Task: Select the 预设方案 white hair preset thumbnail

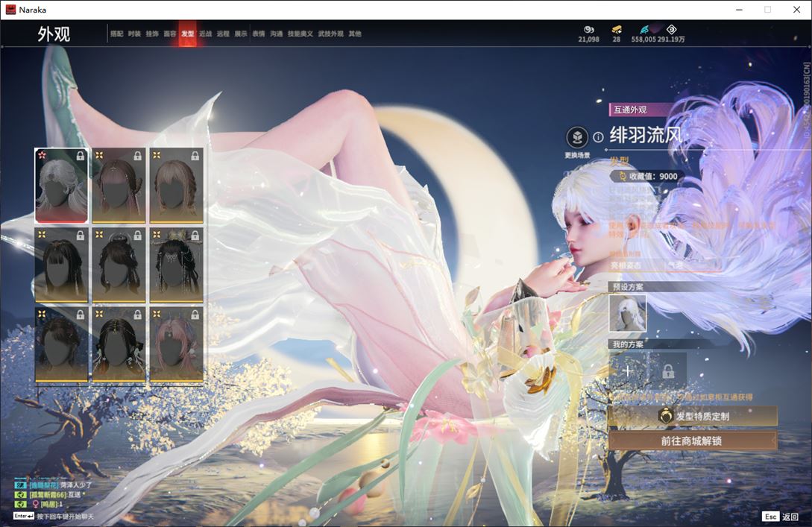Action: point(628,313)
